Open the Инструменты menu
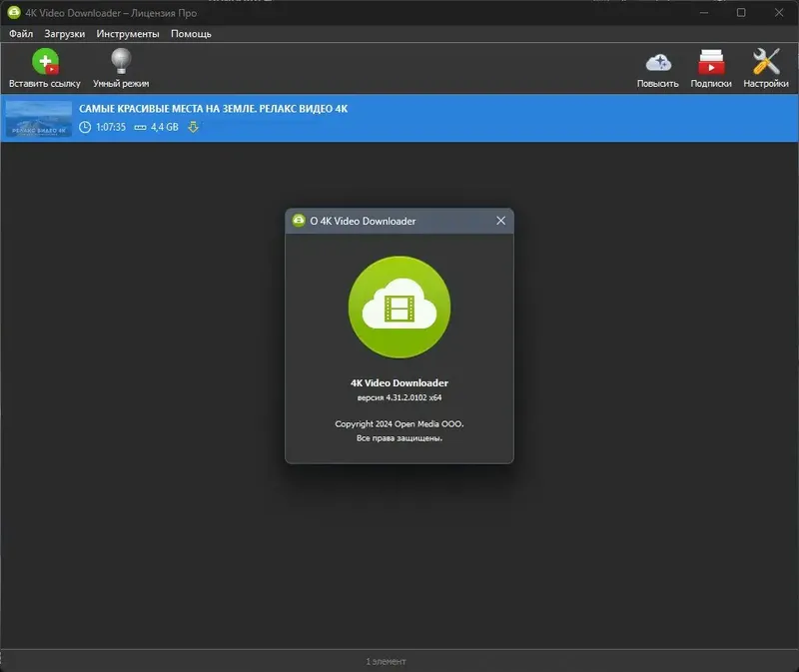The height and width of the screenshot is (672, 799). tap(128, 34)
